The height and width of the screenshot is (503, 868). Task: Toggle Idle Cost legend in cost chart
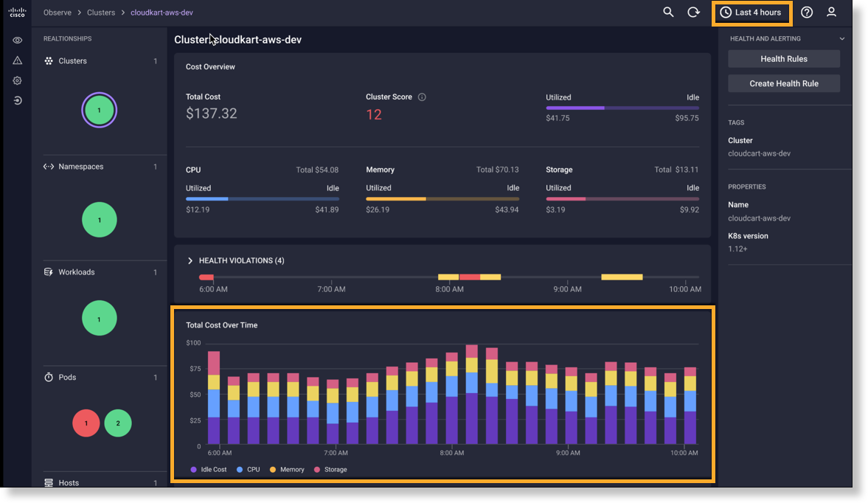click(x=209, y=470)
